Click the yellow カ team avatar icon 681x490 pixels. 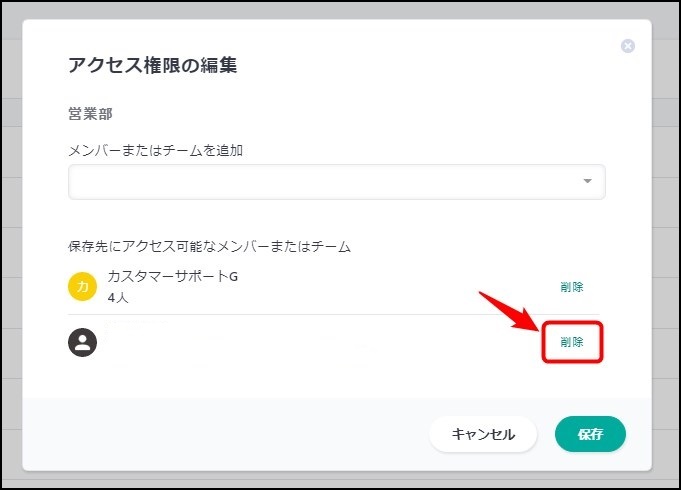[x=82, y=287]
